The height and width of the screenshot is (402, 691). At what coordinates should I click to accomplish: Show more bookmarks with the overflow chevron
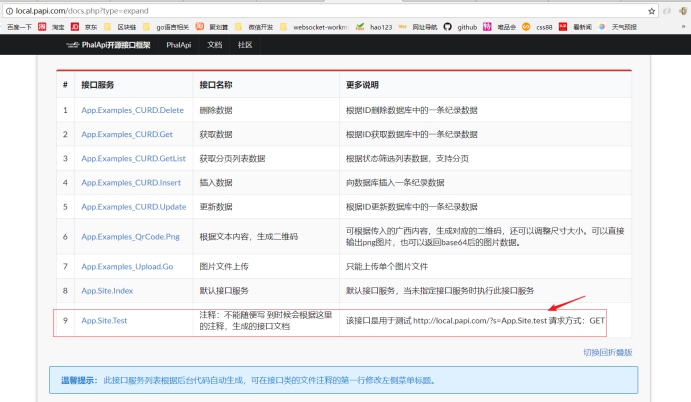684,27
